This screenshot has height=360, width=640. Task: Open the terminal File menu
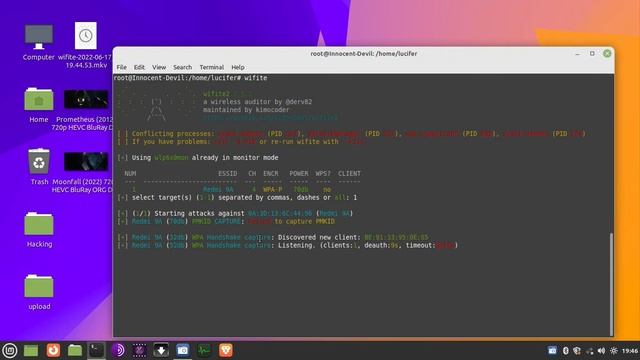[x=122, y=67]
